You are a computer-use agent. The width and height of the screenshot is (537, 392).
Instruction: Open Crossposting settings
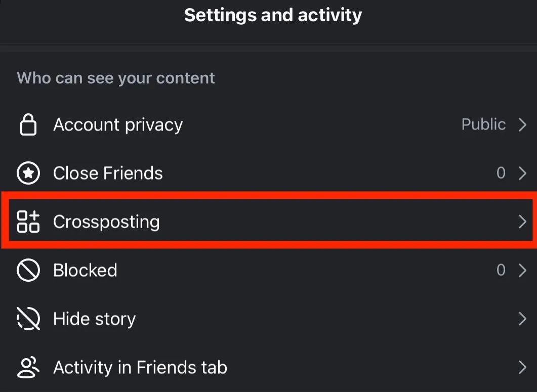click(x=106, y=222)
